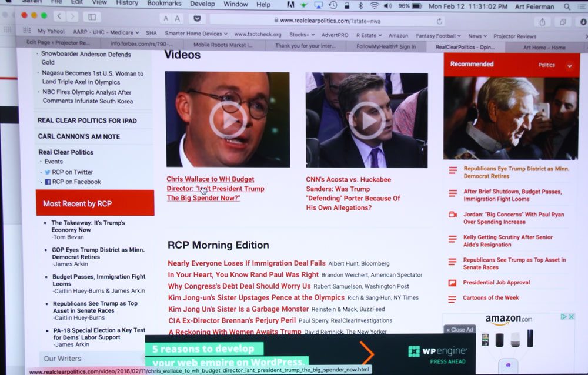Open the battery status menu showing 96%
This screenshot has width=588, height=375.
point(410,6)
